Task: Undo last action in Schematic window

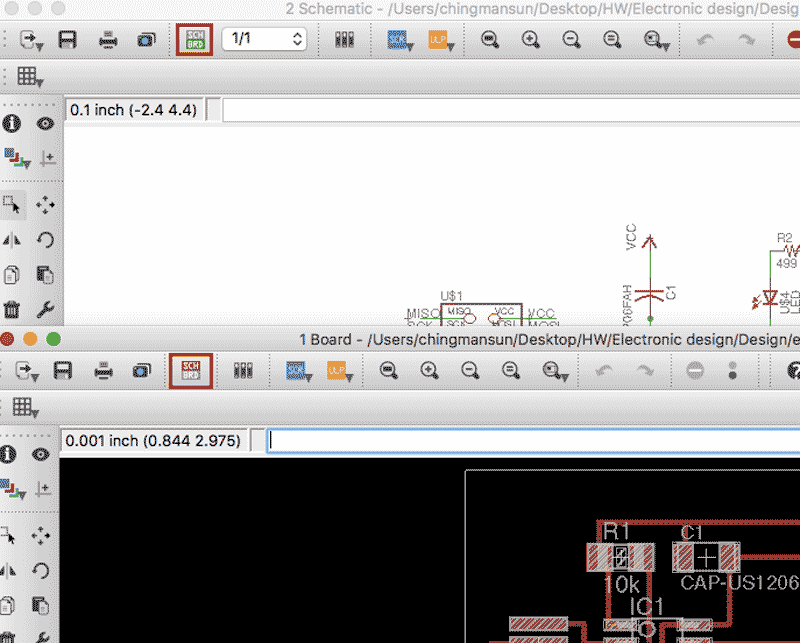Action: click(x=706, y=40)
